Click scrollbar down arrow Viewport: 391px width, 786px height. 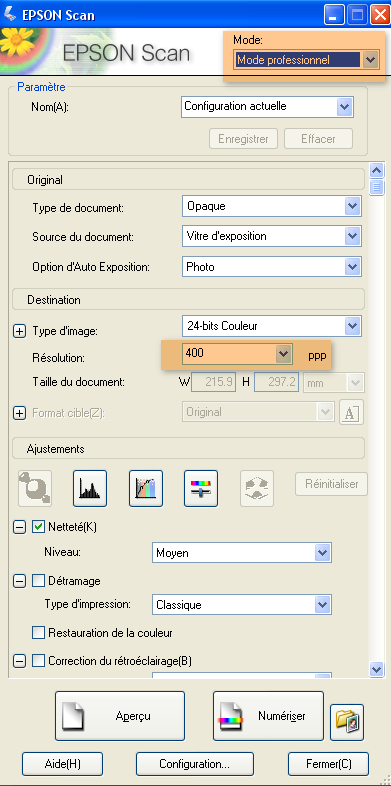tap(376, 669)
